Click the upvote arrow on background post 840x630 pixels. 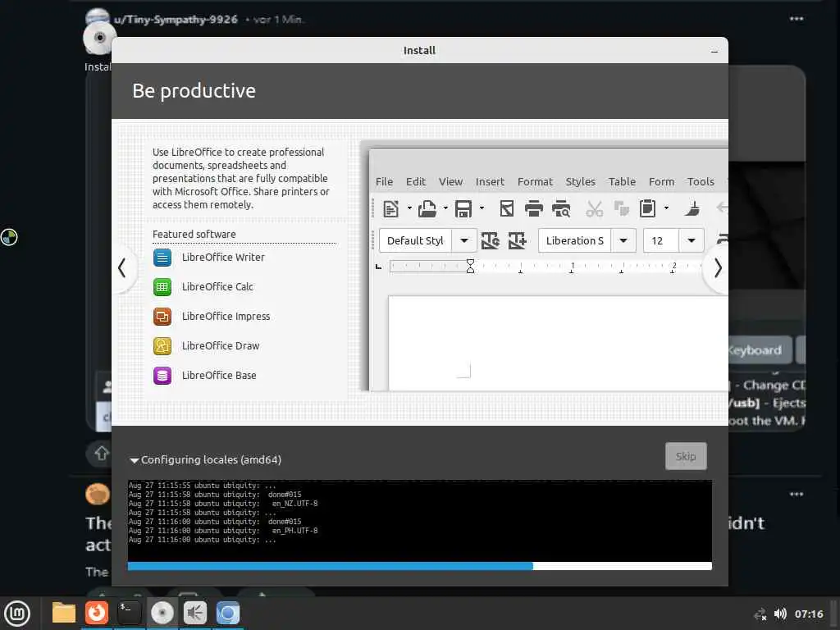pos(102,454)
